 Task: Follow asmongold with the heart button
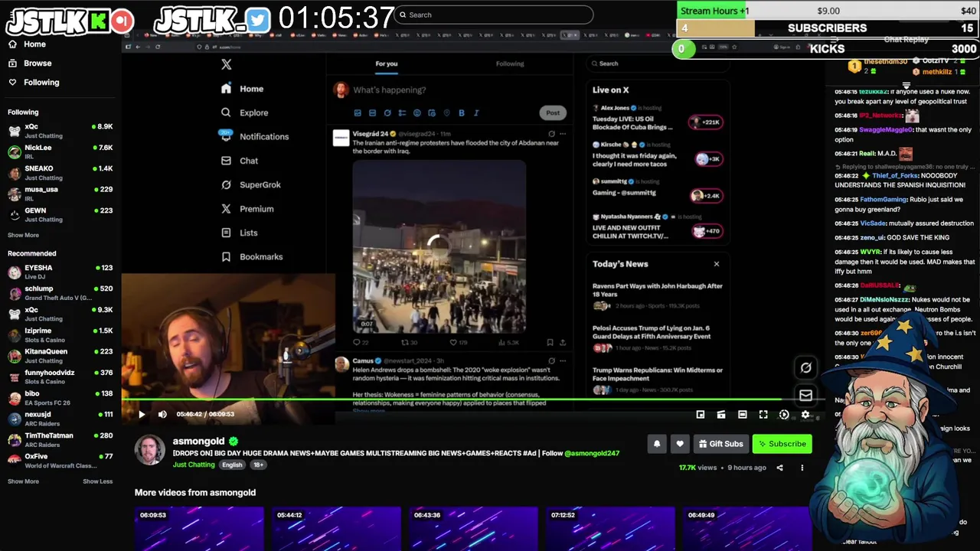[679, 444]
